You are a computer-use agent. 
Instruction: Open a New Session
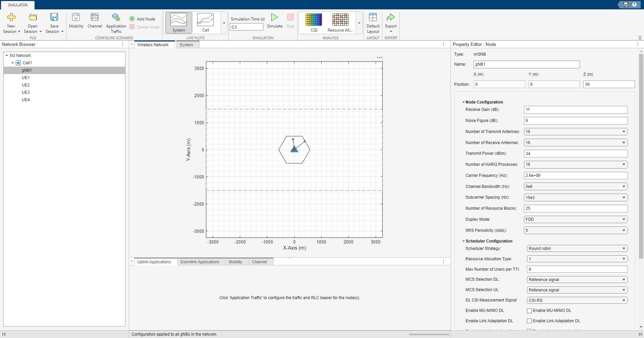coord(11,22)
